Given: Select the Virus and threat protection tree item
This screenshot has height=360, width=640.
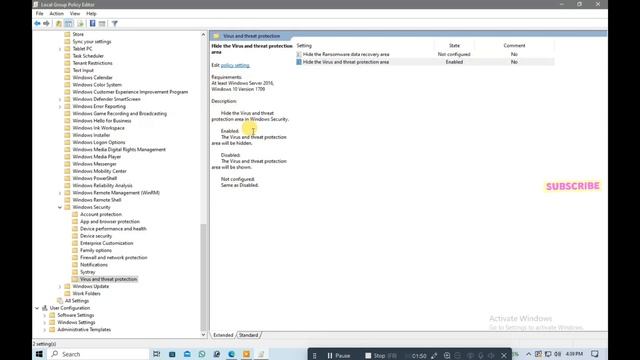Looking at the screenshot, I should pos(109,279).
